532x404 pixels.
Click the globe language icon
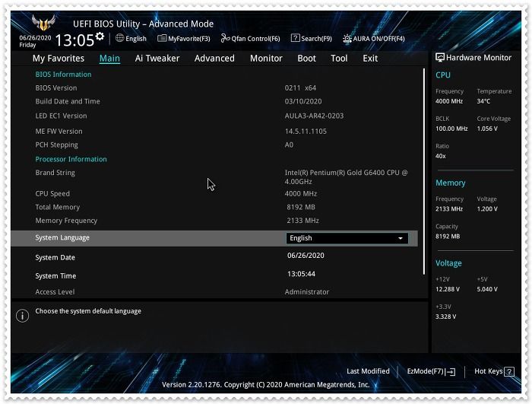(x=119, y=38)
